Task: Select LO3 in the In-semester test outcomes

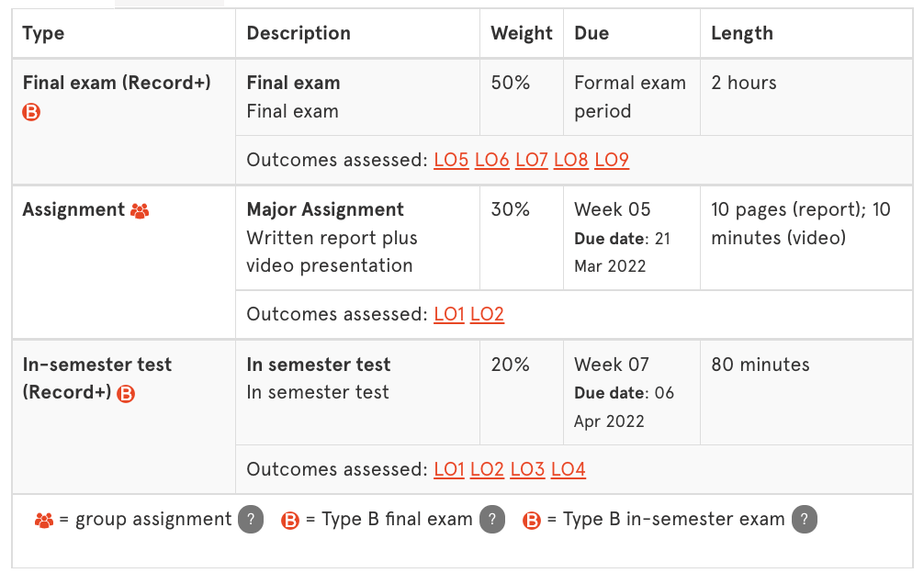Action: (527, 468)
